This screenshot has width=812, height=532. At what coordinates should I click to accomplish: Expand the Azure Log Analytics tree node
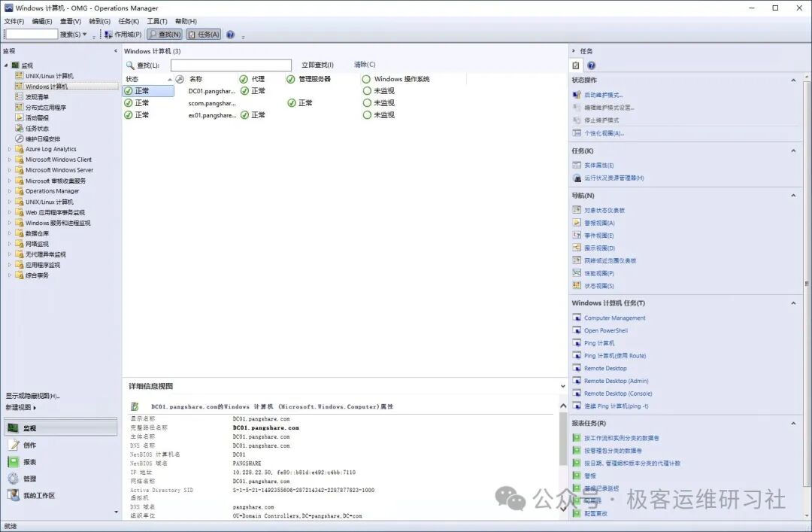[x=9, y=148]
